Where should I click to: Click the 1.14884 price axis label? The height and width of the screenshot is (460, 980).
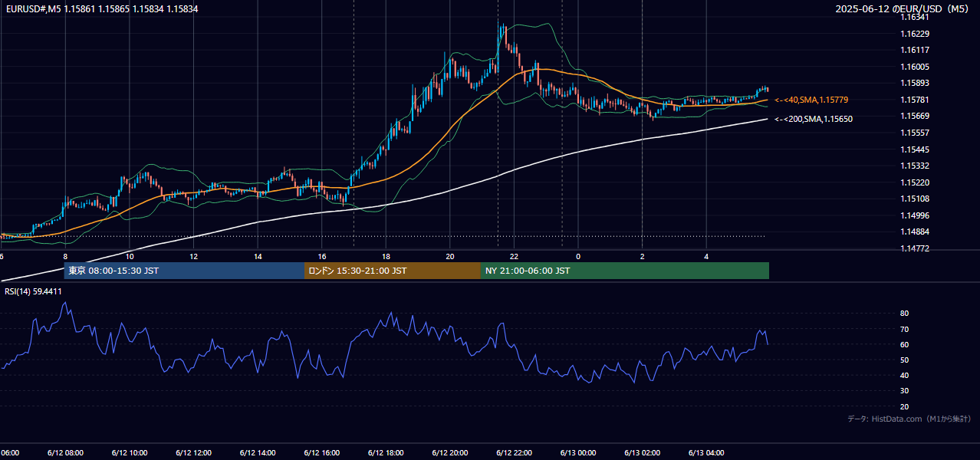pos(916,232)
